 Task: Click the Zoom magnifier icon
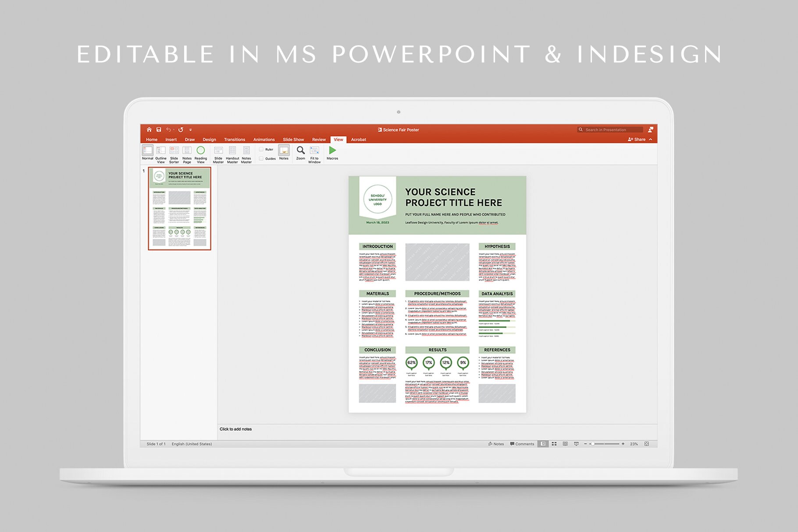300,151
